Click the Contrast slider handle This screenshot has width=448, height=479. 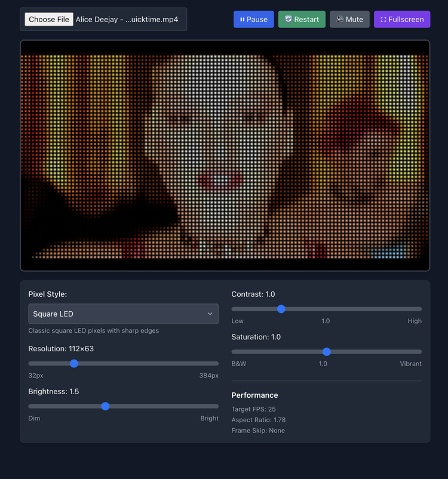[281, 309]
